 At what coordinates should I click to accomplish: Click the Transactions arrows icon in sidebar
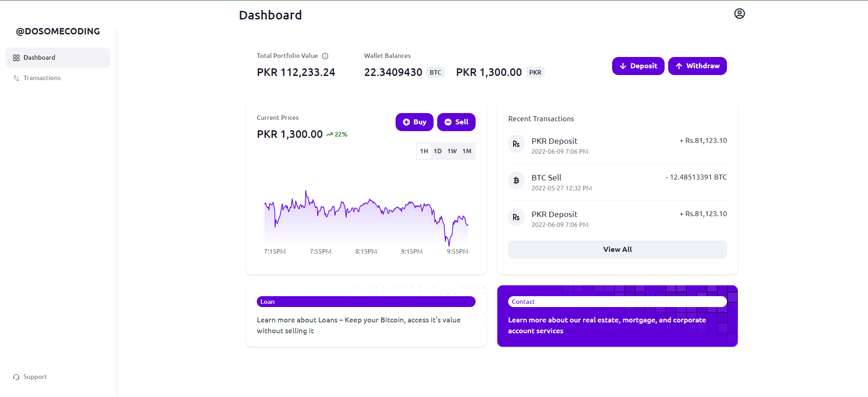coord(16,78)
